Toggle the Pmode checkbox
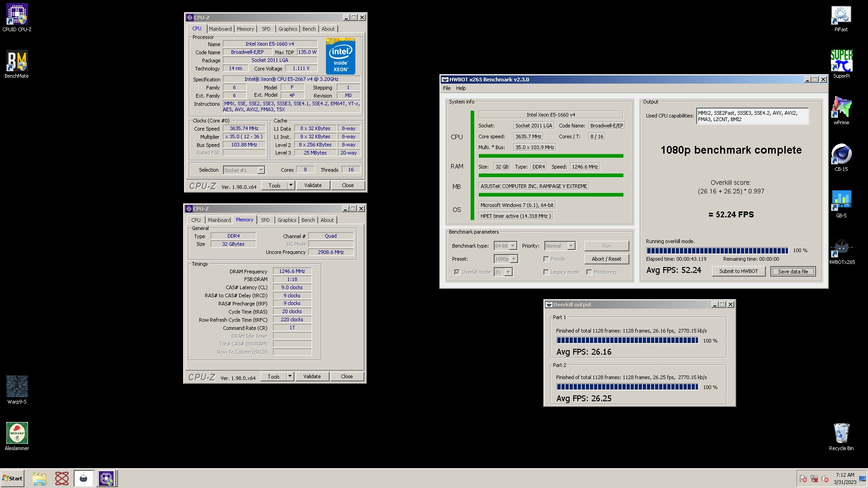The height and width of the screenshot is (488, 868). pyautogui.click(x=546, y=259)
